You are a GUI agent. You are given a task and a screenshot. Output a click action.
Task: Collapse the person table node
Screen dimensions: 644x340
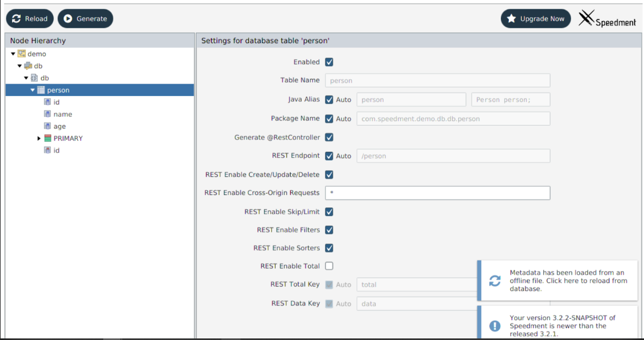(33, 90)
